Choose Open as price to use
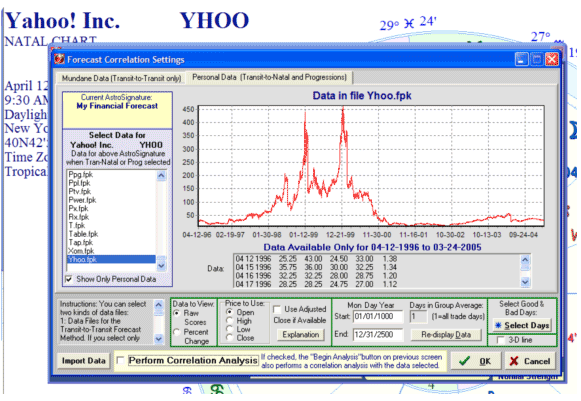 click(229, 312)
